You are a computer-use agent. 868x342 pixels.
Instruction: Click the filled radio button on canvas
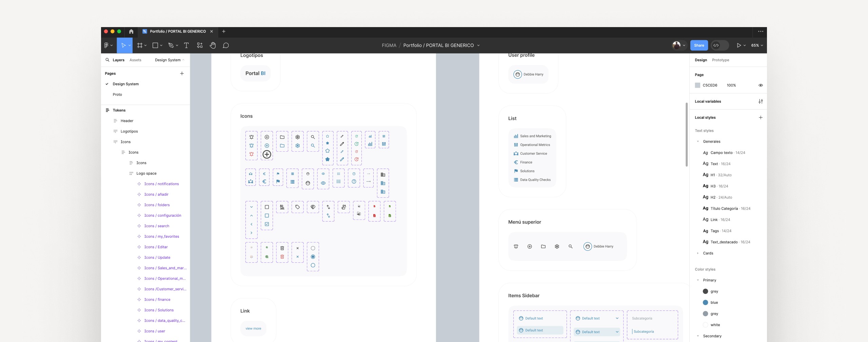click(x=313, y=257)
